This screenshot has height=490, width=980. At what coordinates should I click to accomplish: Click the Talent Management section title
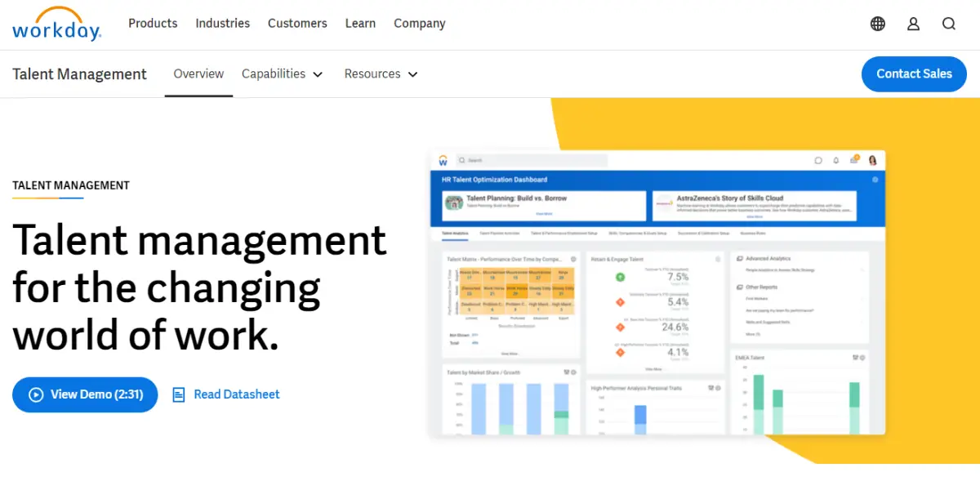(79, 73)
